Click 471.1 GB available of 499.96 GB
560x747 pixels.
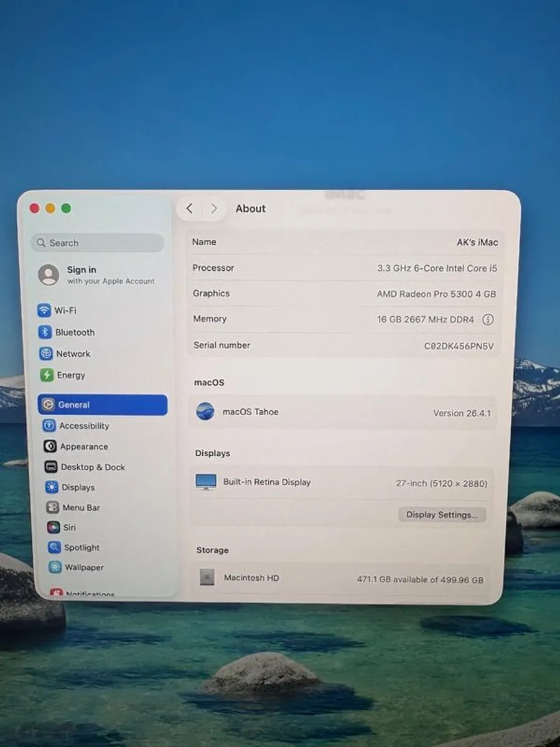(x=420, y=580)
